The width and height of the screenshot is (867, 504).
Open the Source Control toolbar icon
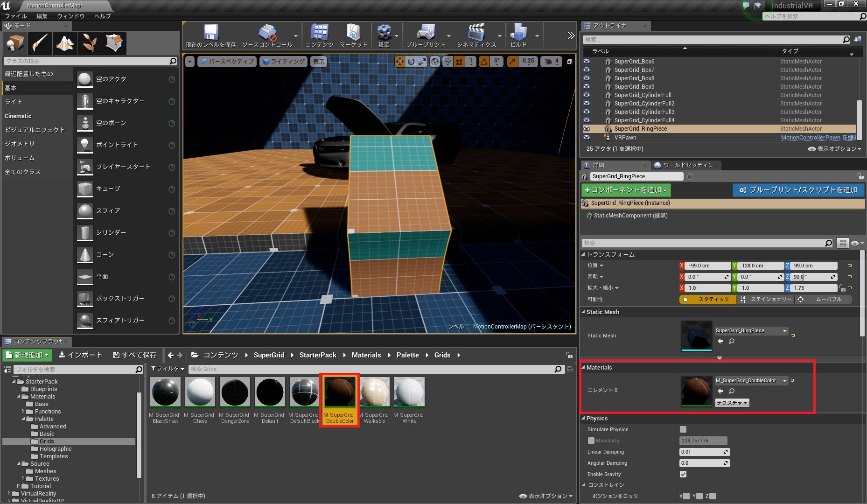267,33
